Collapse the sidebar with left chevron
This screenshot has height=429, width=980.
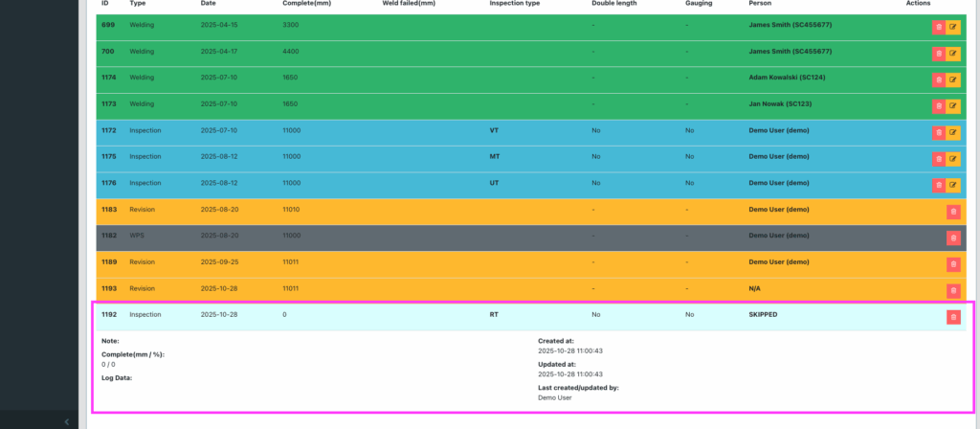[65, 421]
